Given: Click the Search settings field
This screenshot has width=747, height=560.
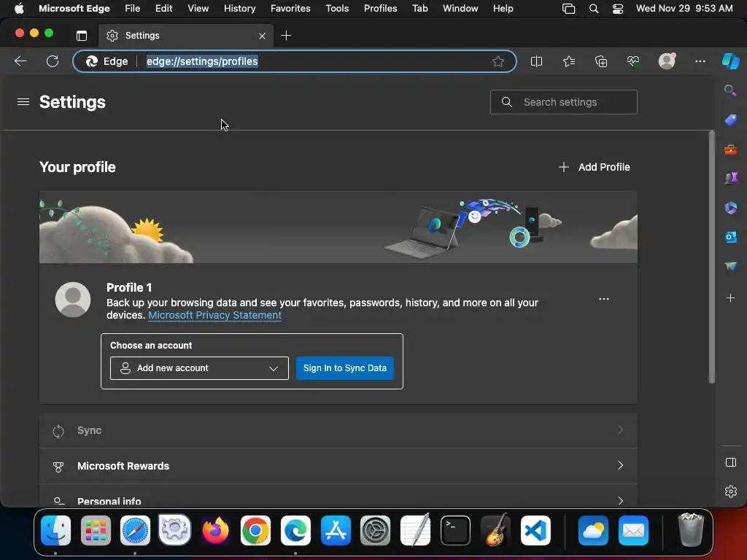Looking at the screenshot, I should (564, 102).
